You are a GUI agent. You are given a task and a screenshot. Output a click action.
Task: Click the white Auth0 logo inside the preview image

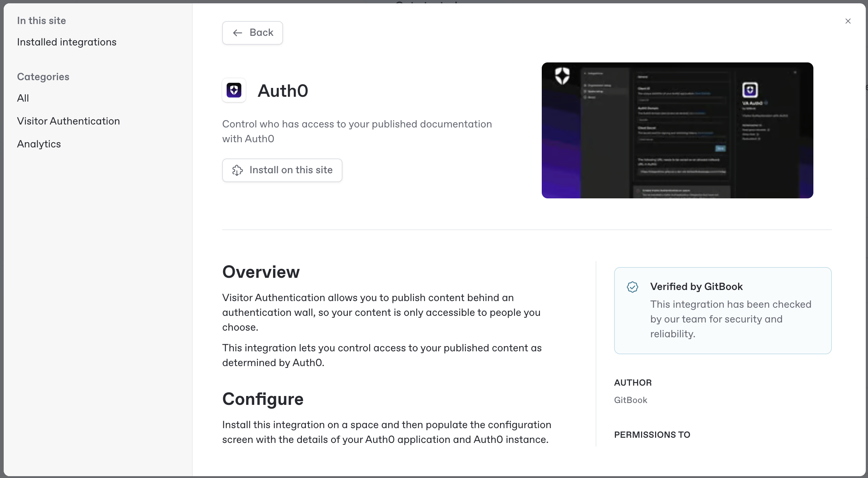562,75
